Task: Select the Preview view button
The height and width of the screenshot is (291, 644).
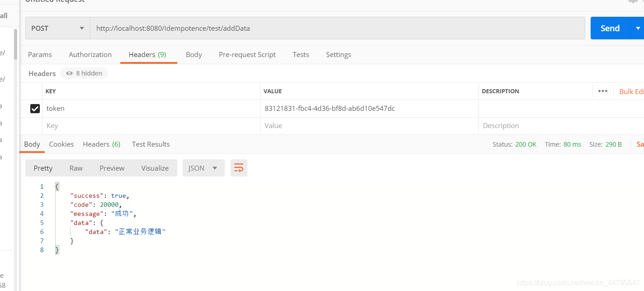Action: pos(112,168)
